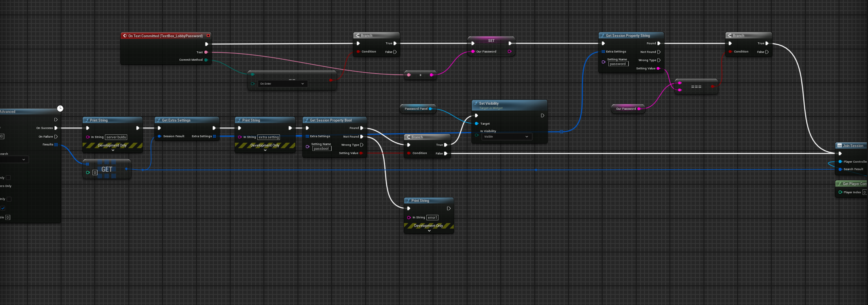The image size is (868, 305).
Task: Select the Get Session Property Bool node title
Action: (x=331, y=120)
